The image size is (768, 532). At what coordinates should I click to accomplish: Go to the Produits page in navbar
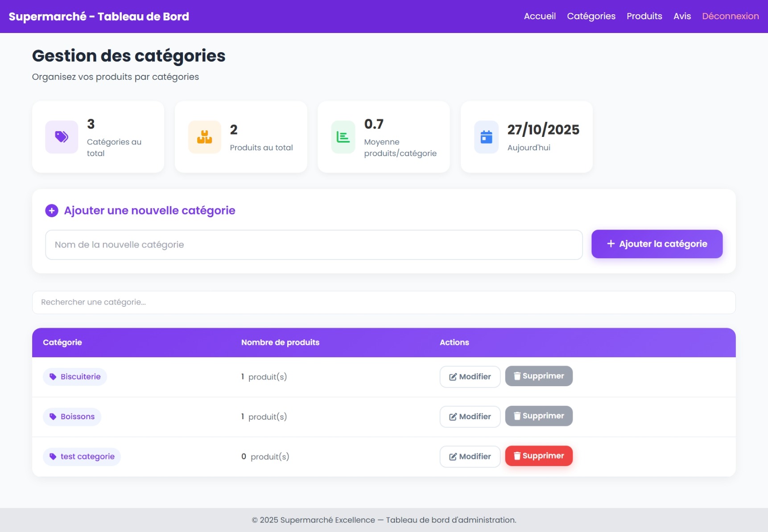(644, 16)
